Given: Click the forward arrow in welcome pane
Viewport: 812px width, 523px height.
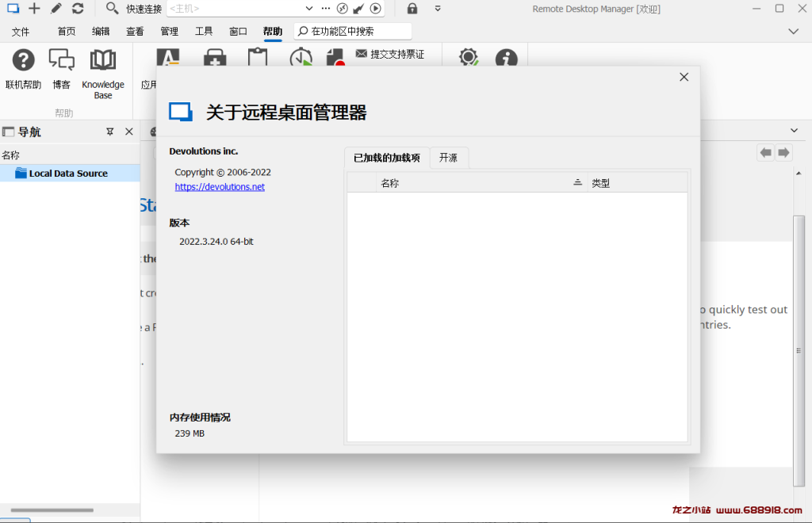Looking at the screenshot, I should (784, 153).
